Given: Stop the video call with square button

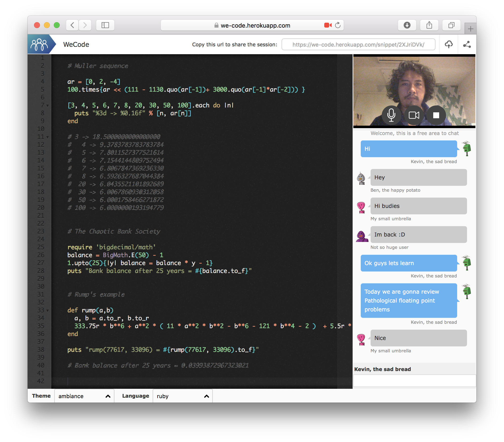Looking at the screenshot, I should point(436,115).
